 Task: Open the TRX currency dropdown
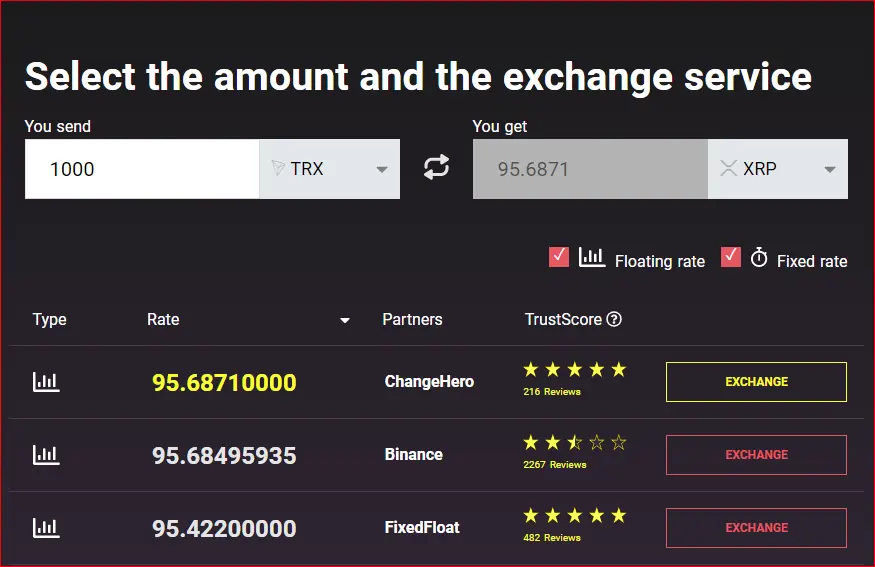tap(329, 169)
